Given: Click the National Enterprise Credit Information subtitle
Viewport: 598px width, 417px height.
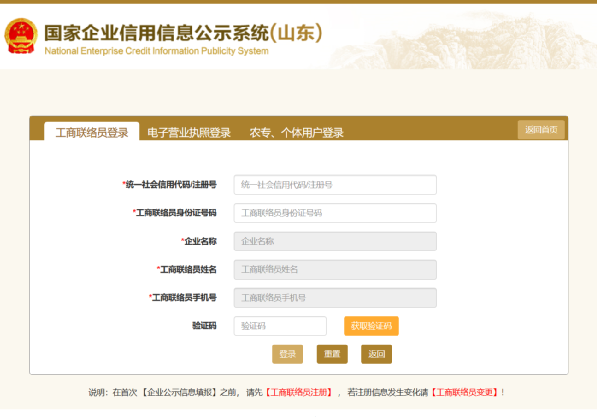Looking at the screenshot, I should (156, 51).
